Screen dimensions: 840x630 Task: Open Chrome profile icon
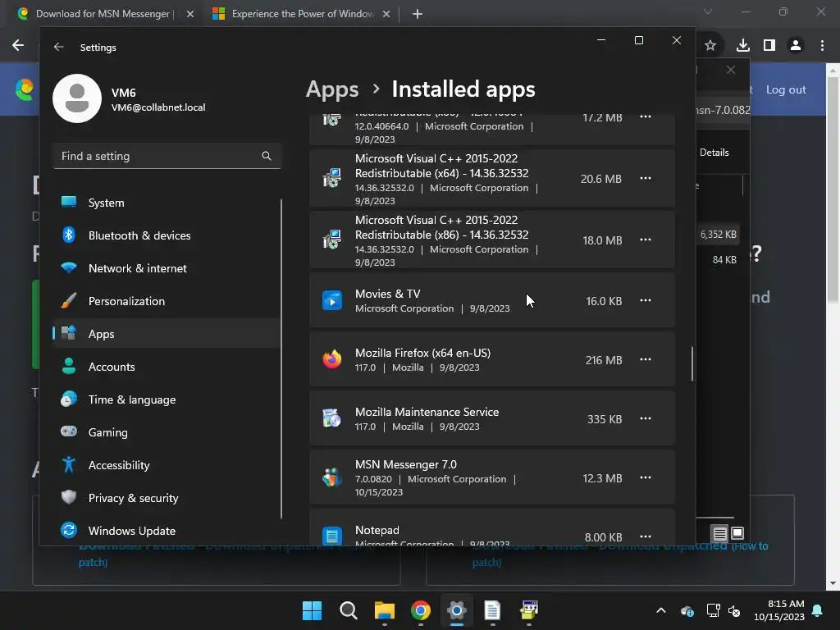tap(796, 46)
